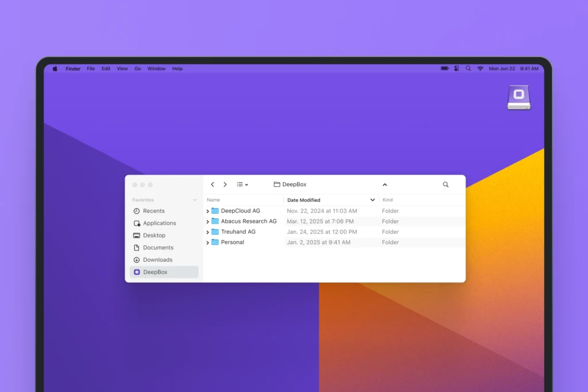
Task: Click the Abacus Research AG folder icon
Action: coord(215,221)
